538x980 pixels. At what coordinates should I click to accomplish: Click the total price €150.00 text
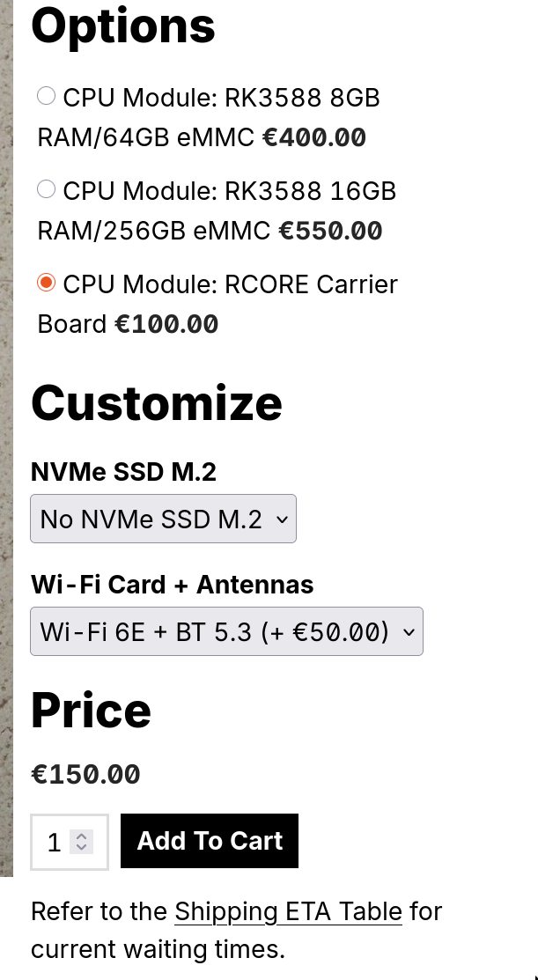(85, 775)
